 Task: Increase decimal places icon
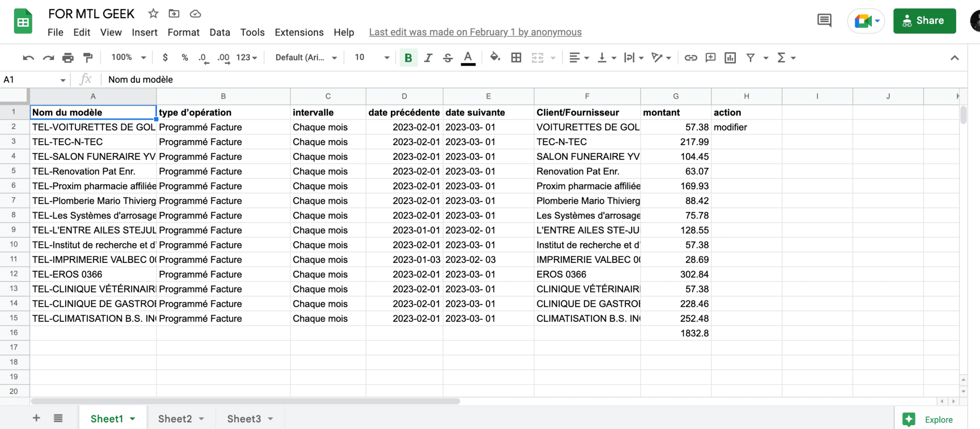coord(223,58)
